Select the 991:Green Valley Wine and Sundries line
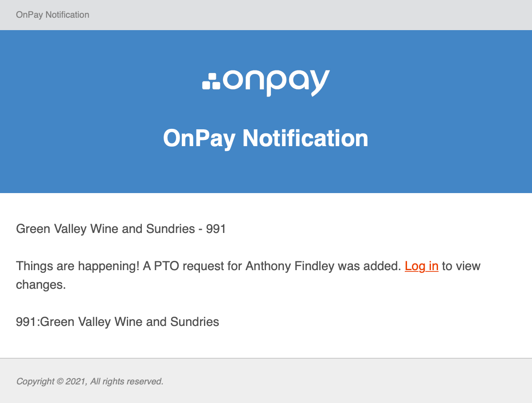Viewport: 532px width, 403px height. (117, 322)
